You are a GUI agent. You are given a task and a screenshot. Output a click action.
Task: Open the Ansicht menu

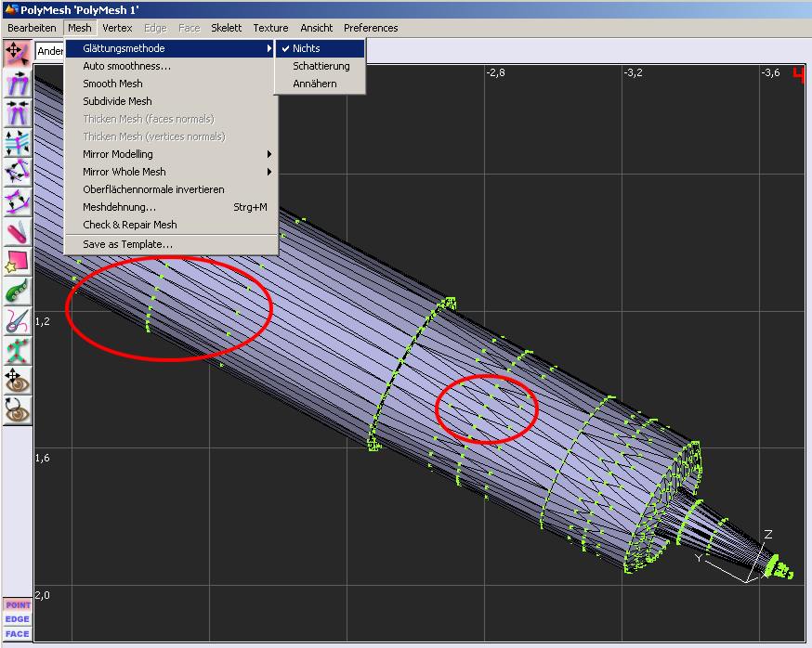click(317, 28)
